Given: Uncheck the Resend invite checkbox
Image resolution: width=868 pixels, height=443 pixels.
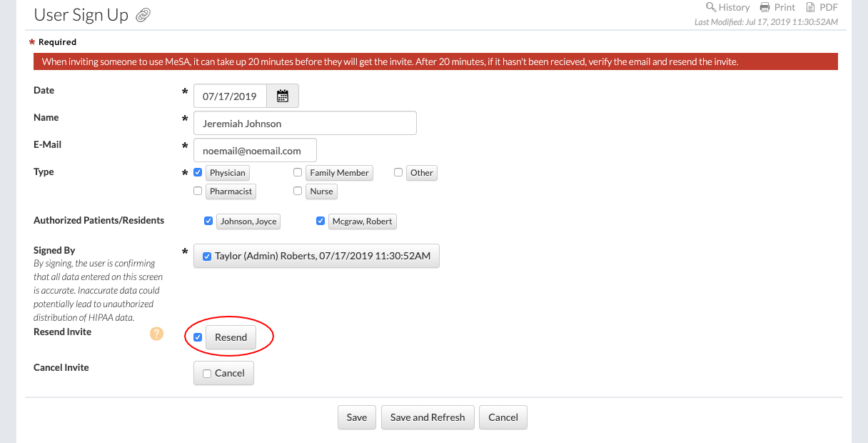Looking at the screenshot, I should point(198,337).
